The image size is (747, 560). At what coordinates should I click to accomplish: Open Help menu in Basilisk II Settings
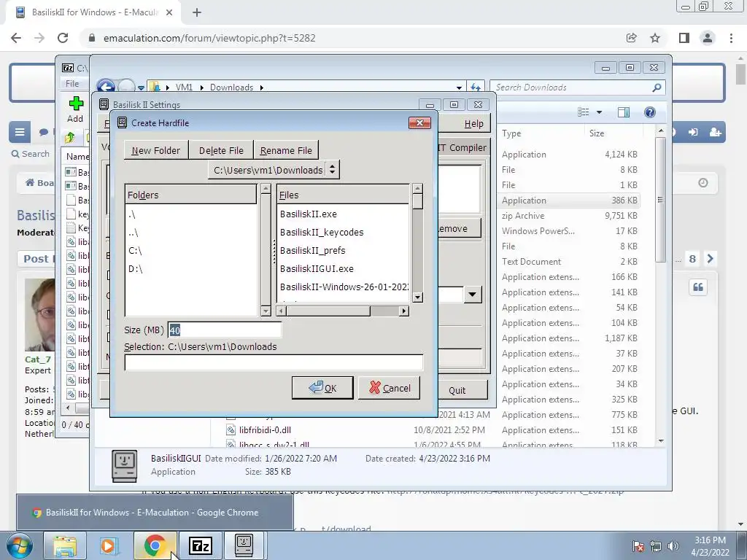coord(473,124)
